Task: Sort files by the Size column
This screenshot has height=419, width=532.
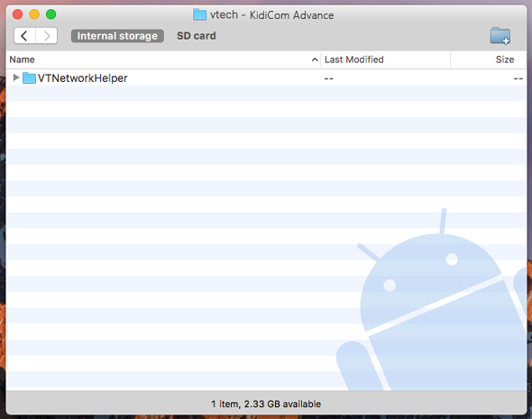Action: (505, 59)
